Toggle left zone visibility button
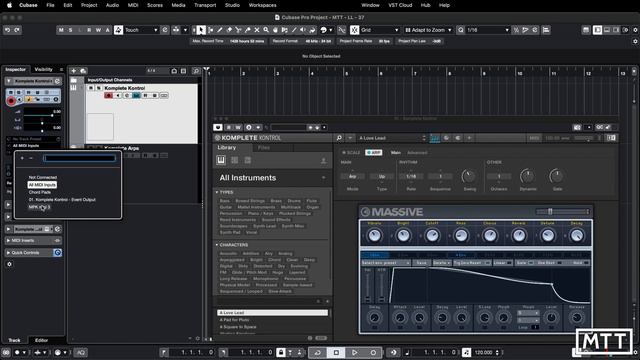Image resolution: width=640 pixels, height=360 pixels. (x=598, y=30)
